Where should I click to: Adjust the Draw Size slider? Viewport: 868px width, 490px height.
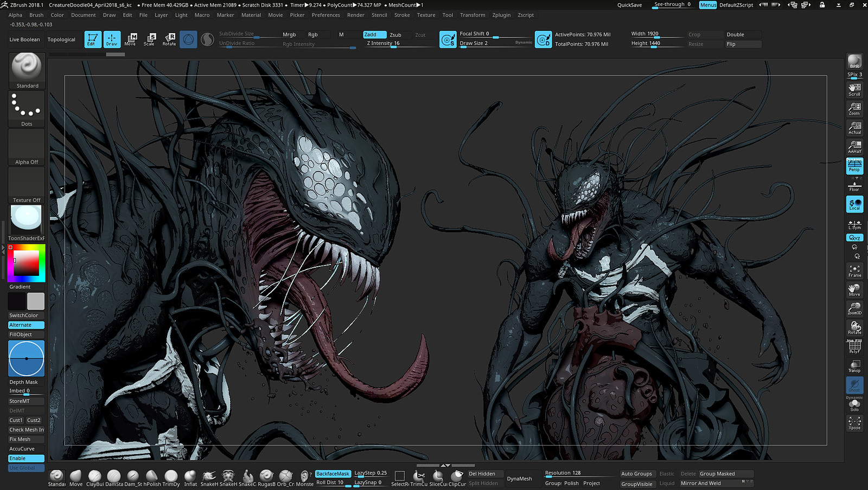(x=495, y=44)
